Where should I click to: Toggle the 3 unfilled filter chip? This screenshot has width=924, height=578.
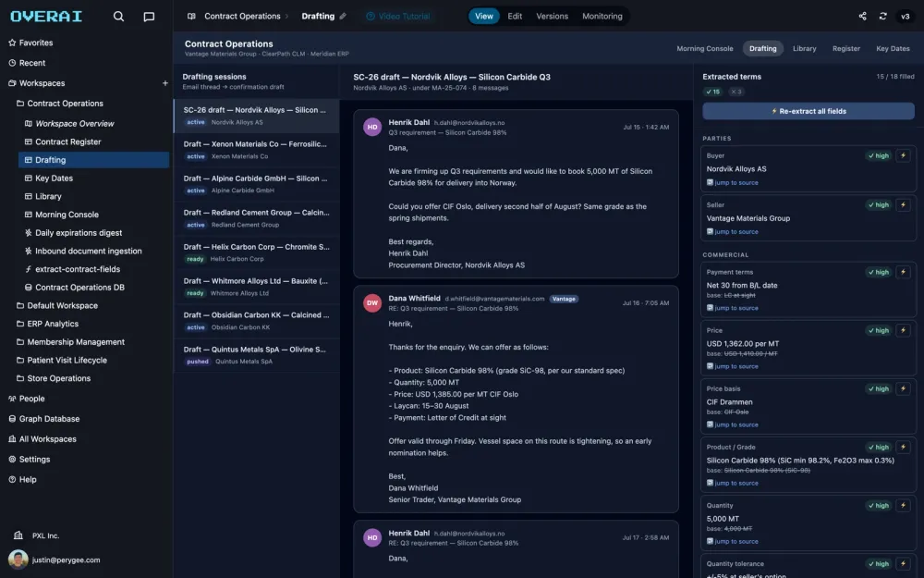pyautogui.click(x=736, y=92)
